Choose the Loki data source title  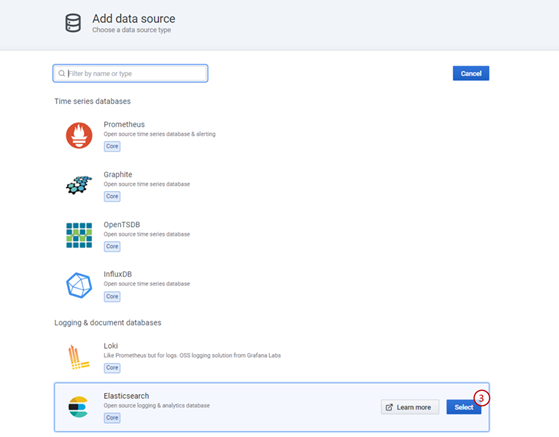(111, 346)
